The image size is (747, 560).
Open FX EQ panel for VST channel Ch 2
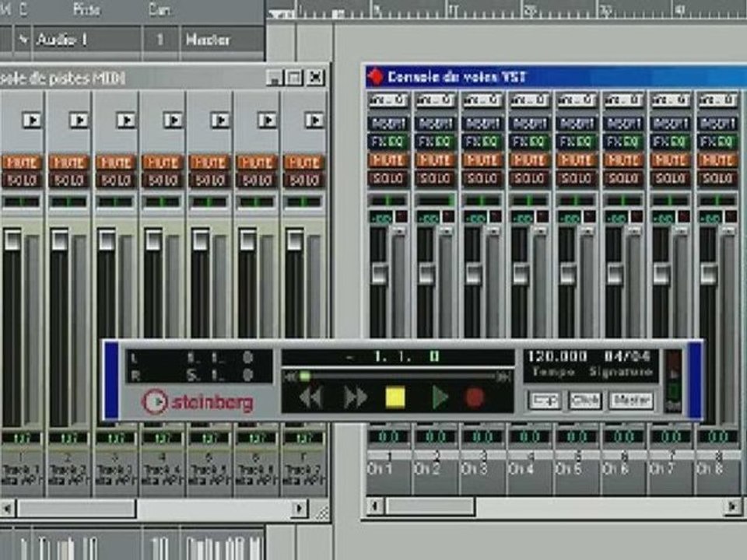[x=435, y=142]
